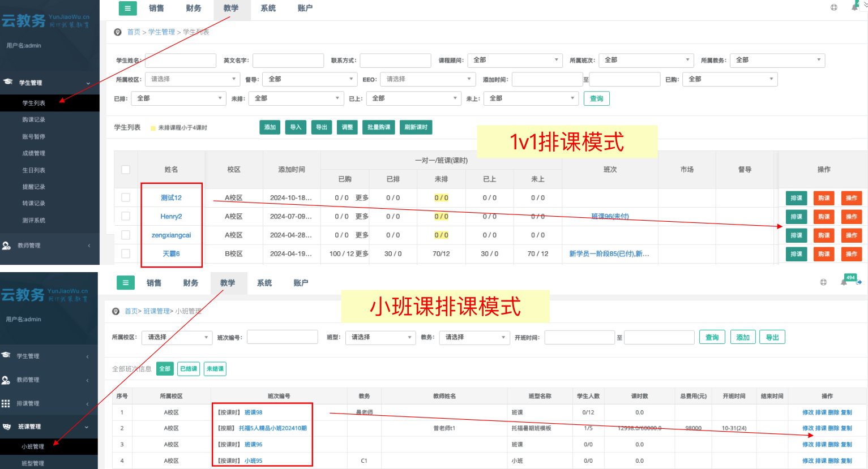Tick the checkbox for student zengxiangcai
The image size is (868, 469).
click(x=126, y=235)
